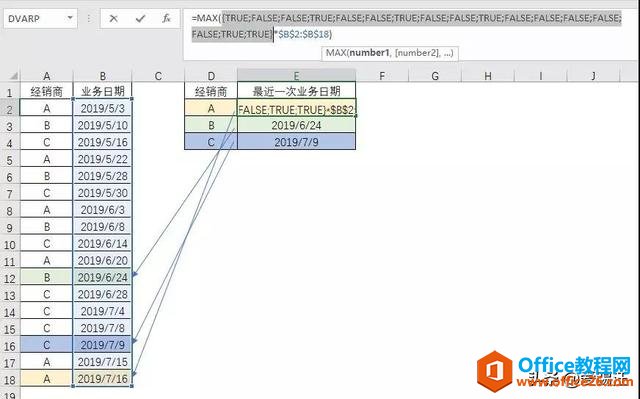Select column H header

(x=488, y=76)
